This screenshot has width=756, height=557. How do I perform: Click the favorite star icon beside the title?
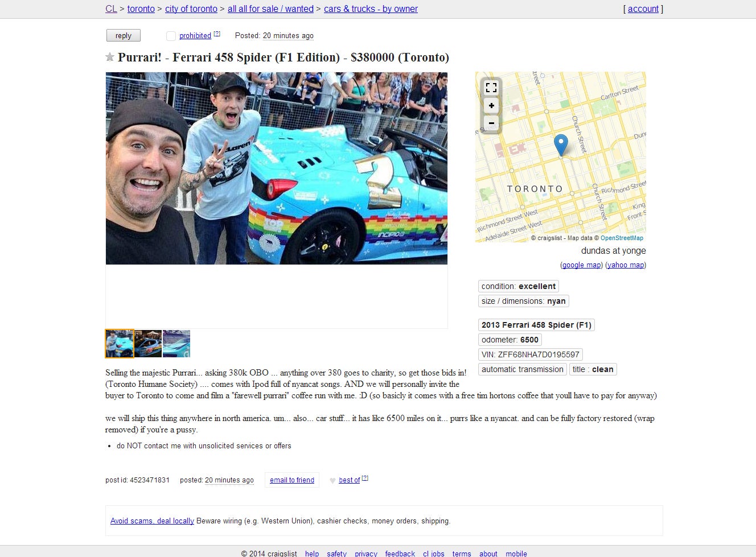pyautogui.click(x=110, y=57)
